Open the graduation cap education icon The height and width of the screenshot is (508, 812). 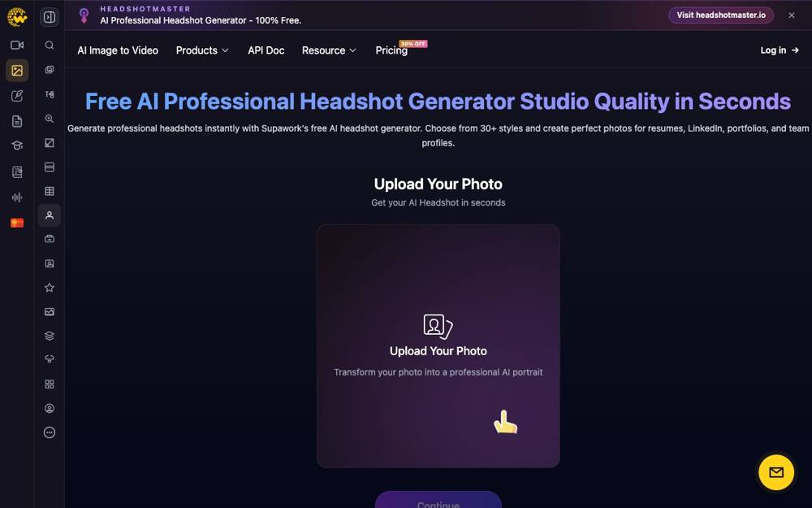coord(17,145)
